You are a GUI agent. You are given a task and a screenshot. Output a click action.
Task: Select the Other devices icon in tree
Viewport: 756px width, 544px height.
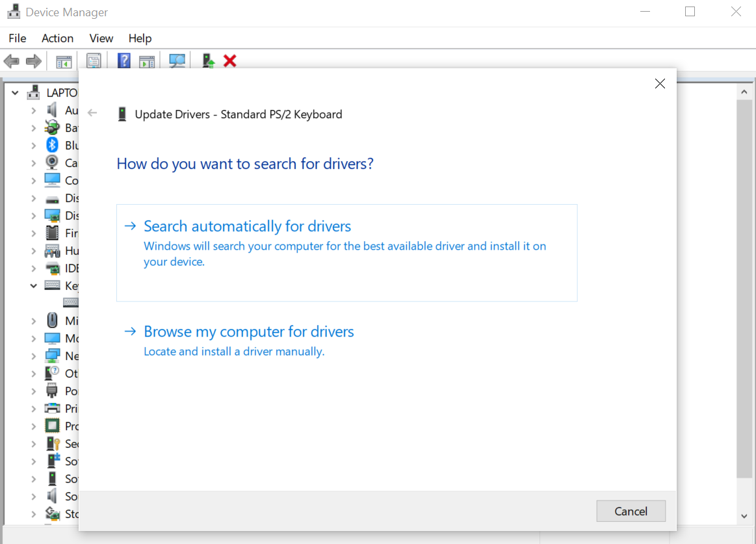pos(52,373)
